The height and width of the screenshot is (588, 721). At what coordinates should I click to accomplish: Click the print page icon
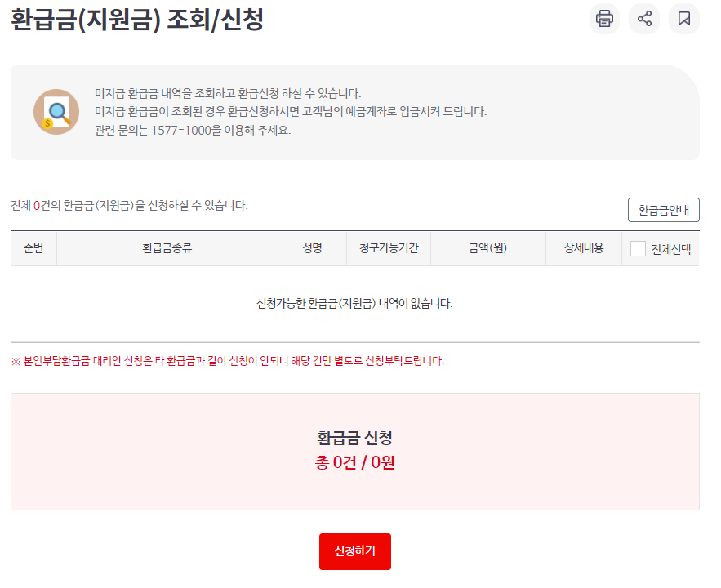point(604,19)
